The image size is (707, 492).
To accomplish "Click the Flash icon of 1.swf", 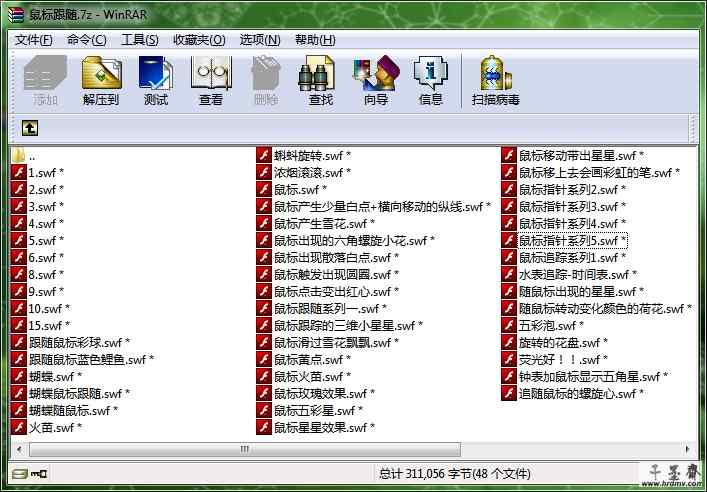I will [18, 173].
